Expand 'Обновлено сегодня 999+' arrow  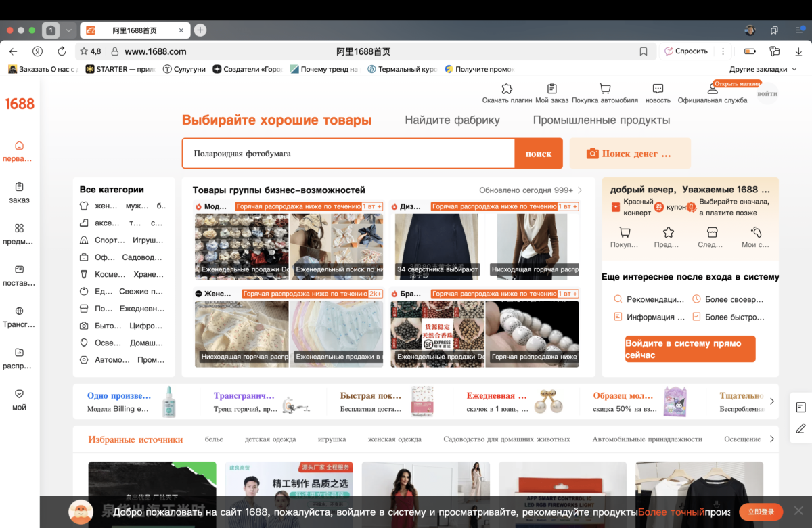tap(580, 190)
